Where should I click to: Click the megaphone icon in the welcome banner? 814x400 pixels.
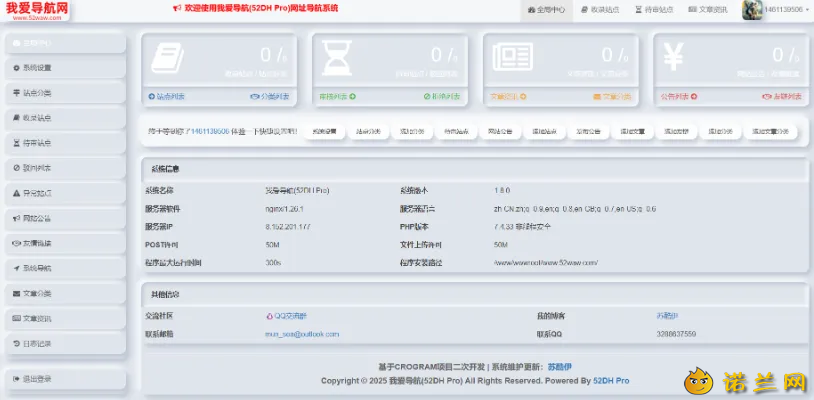coord(177,8)
